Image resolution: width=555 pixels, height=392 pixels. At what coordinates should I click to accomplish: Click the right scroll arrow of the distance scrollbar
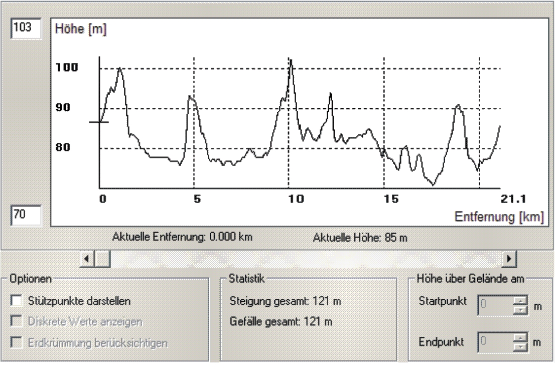pos(509,259)
